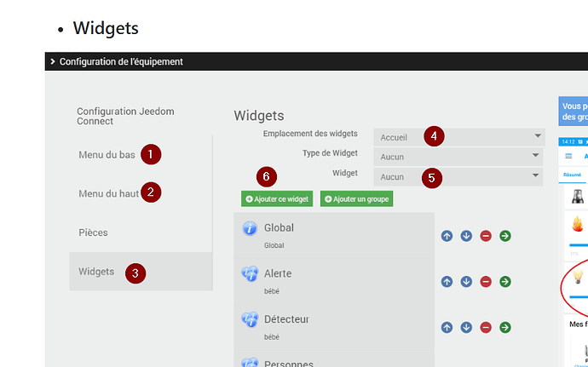Expand the Widget selection dropdown
The image size is (588, 367).
click(x=458, y=176)
